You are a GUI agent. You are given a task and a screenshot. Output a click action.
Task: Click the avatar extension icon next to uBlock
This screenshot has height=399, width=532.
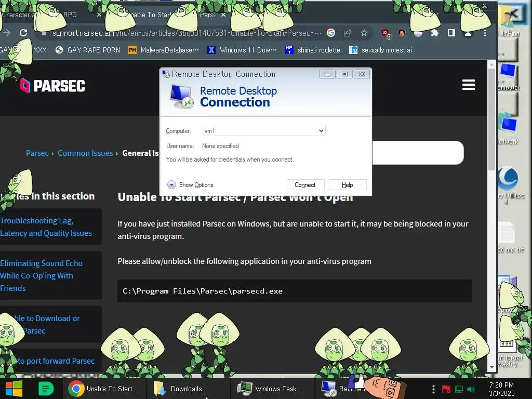[x=402, y=33]
